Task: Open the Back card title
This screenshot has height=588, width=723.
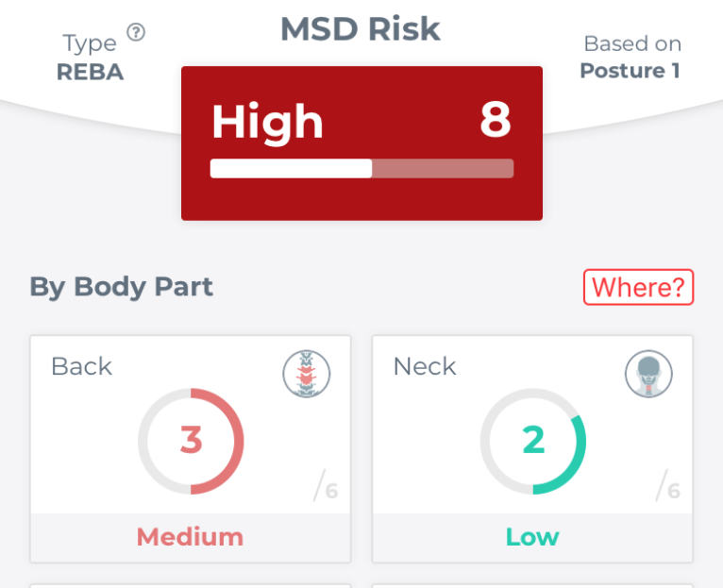Action: tap(81, 366)
